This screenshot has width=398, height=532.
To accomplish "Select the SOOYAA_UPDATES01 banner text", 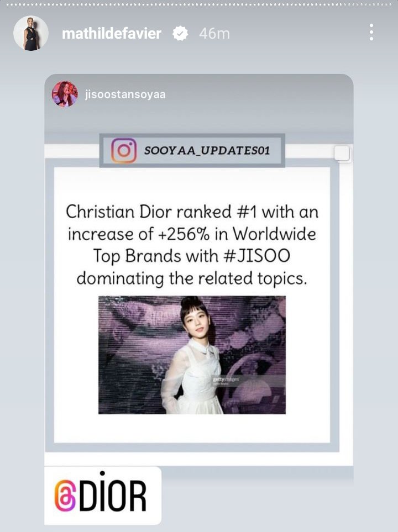I will coord(207,151).
